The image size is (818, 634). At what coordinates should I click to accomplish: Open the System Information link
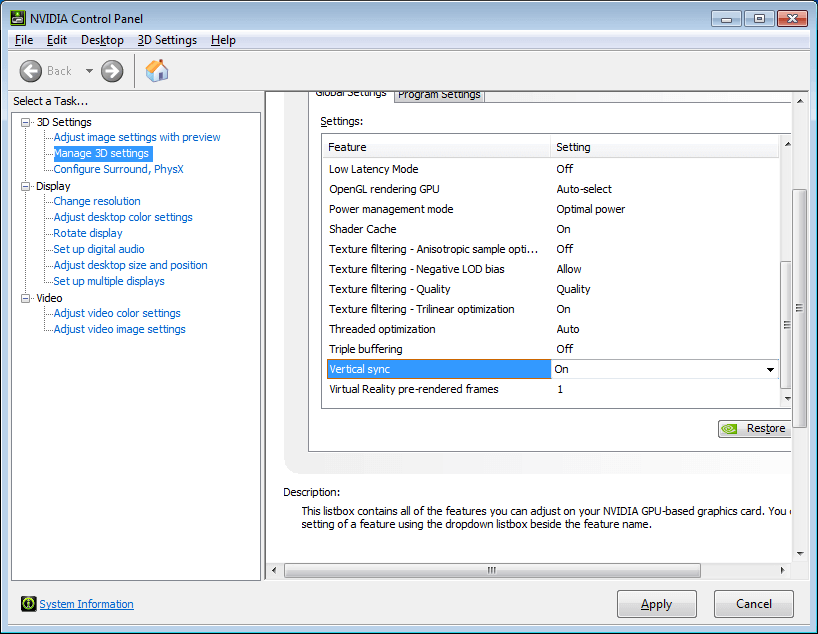(87, 604)
